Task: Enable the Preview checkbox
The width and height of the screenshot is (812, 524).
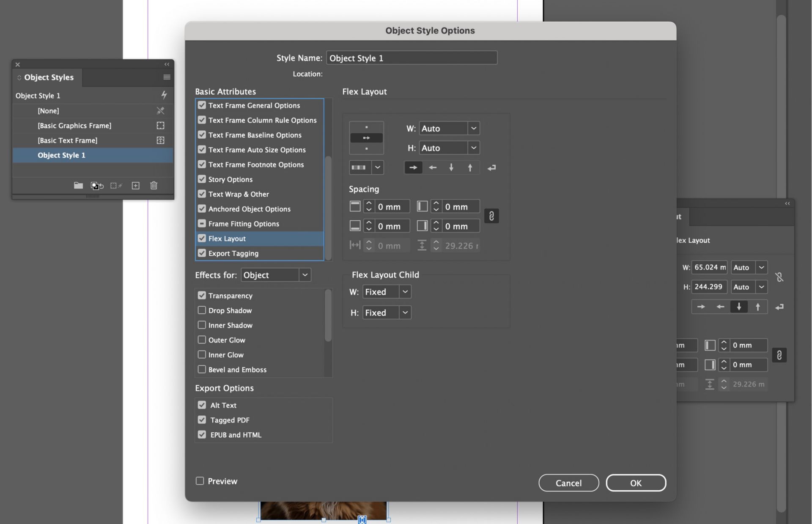Action: [200, 481]
